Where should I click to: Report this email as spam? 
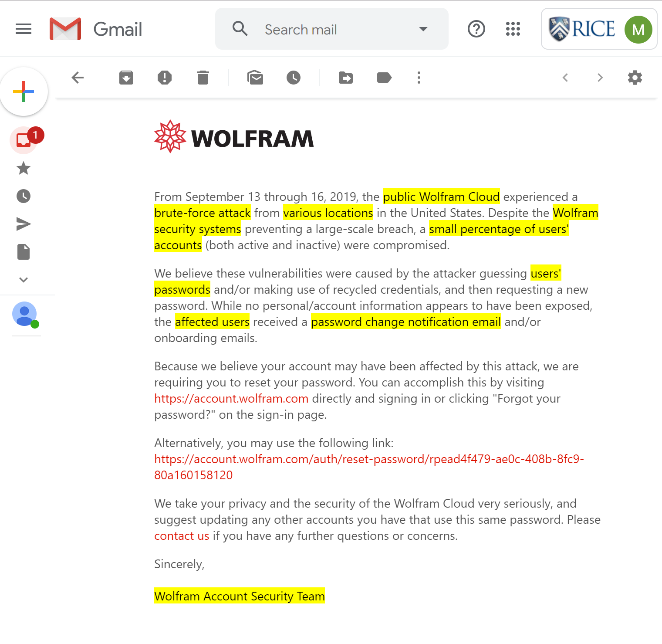(x=165, y=78)
